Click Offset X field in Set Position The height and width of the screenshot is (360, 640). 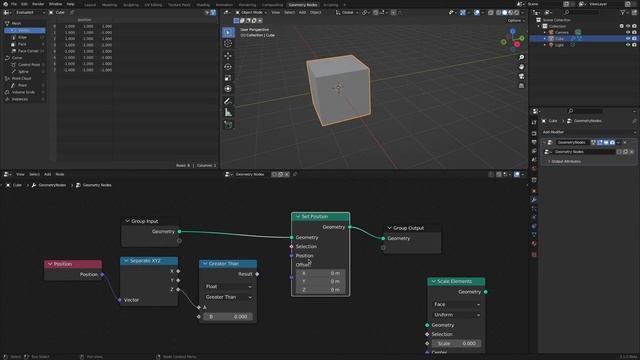pyautogui.click(x=320, y=273)
